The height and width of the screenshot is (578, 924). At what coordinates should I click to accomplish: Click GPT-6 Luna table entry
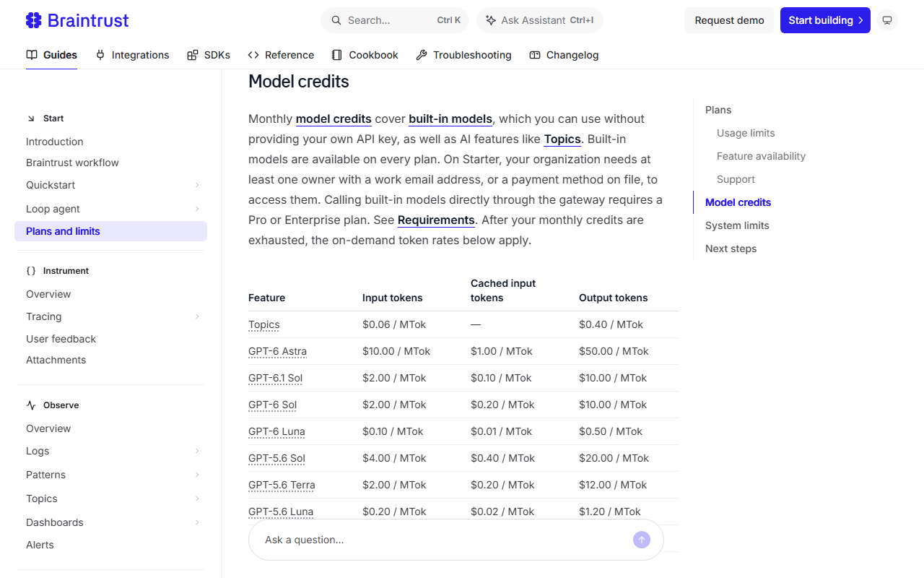tap(276, 431)
